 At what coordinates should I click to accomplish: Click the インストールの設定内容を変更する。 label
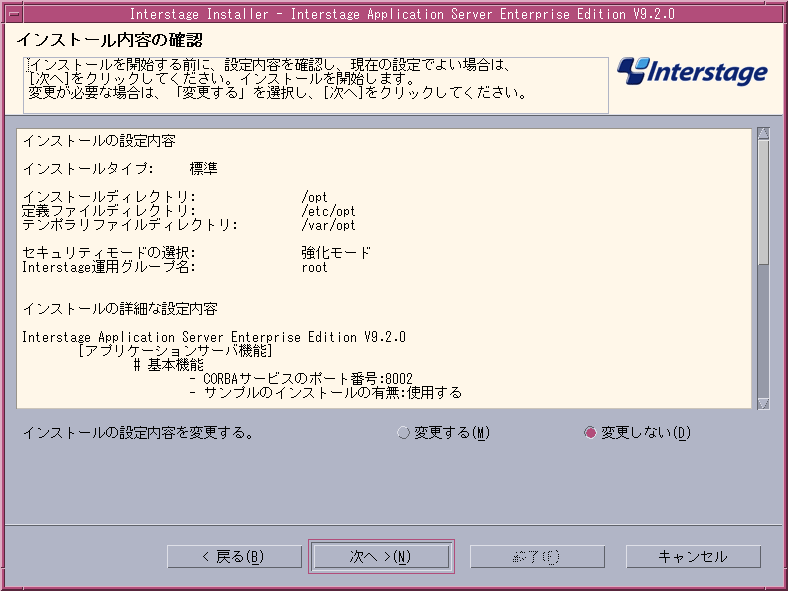click(x=138, y=432)
